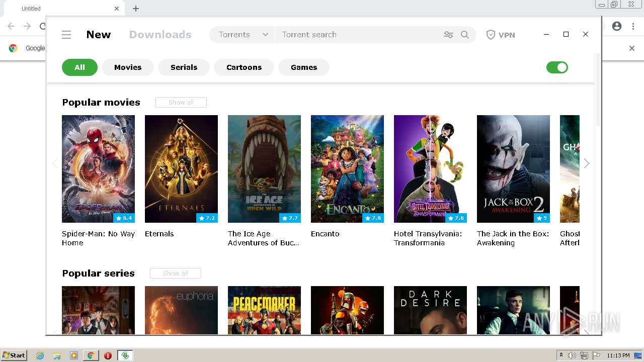Select the Games filter
Viewport: 644px width, 362px height.
[x=304, y=67]
